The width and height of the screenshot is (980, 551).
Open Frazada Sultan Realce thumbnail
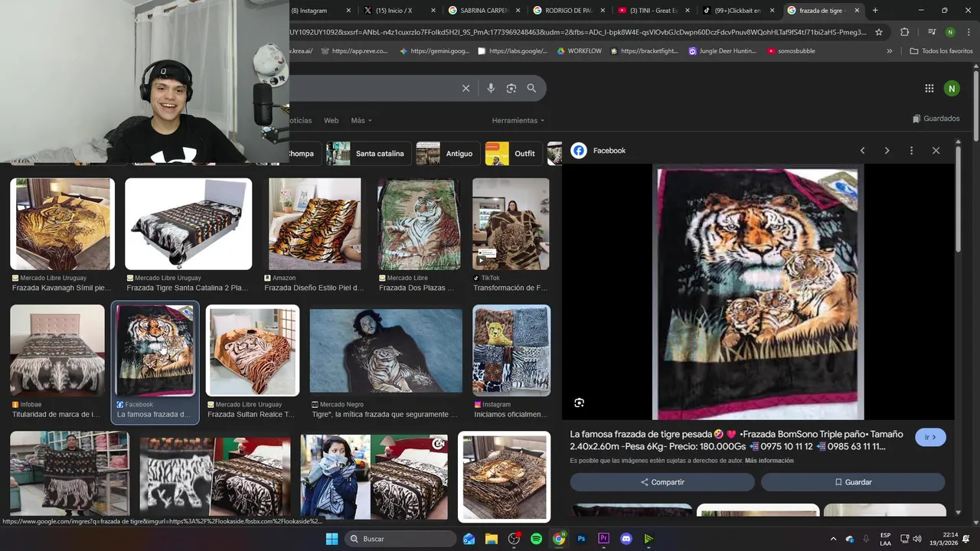(x=253, y=350)
